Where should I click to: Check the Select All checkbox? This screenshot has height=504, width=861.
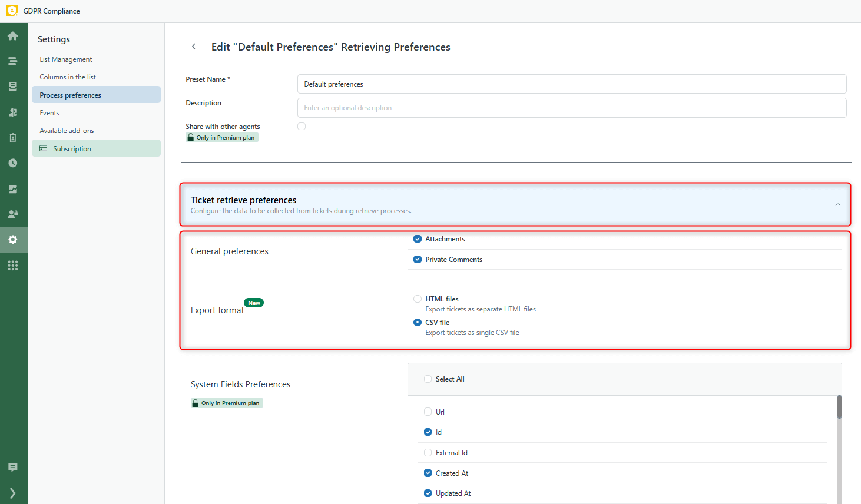tap(428, 379)
